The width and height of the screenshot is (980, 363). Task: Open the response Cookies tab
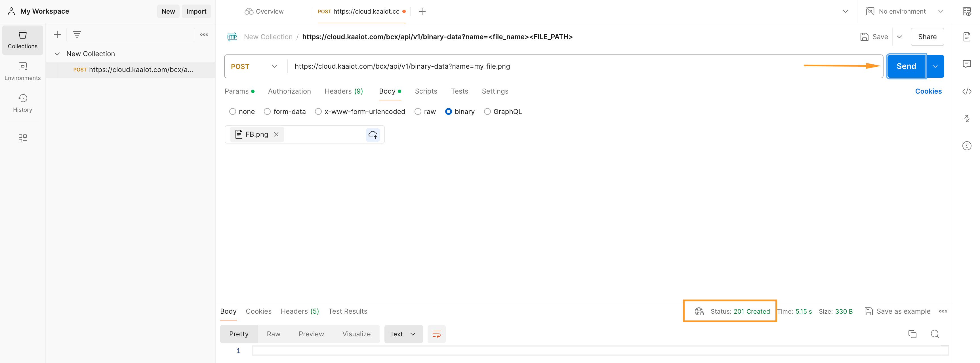(258, 311)
